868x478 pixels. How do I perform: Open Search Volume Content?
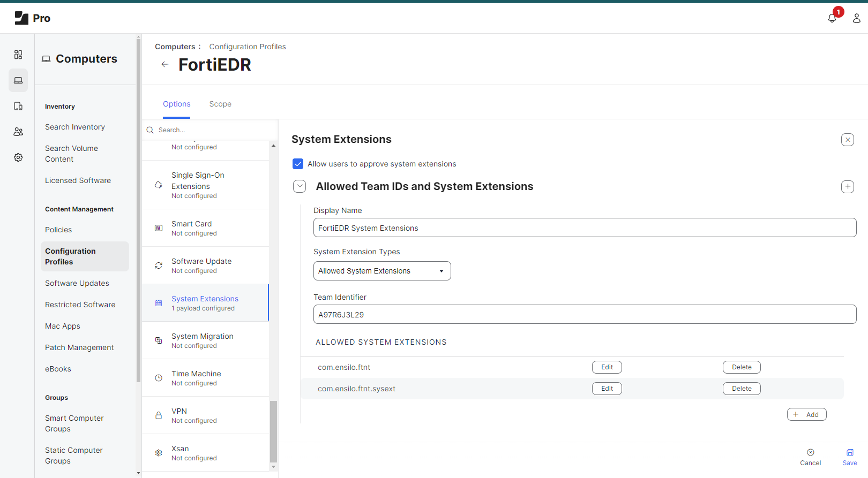point(71,154)
